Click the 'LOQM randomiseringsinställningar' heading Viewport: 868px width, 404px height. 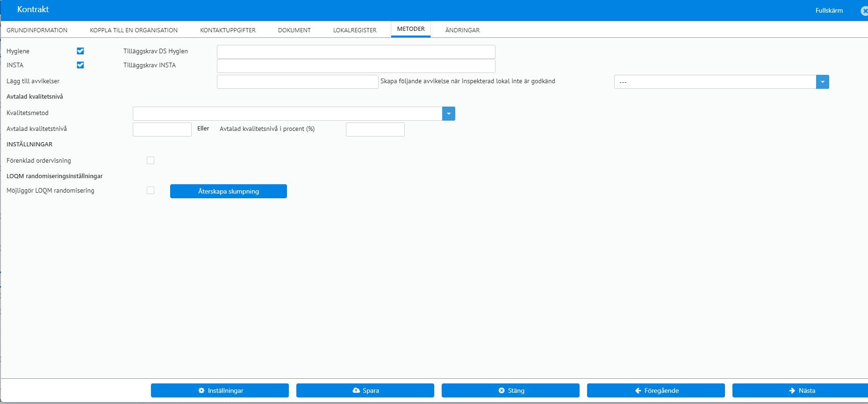coord(55,176)
